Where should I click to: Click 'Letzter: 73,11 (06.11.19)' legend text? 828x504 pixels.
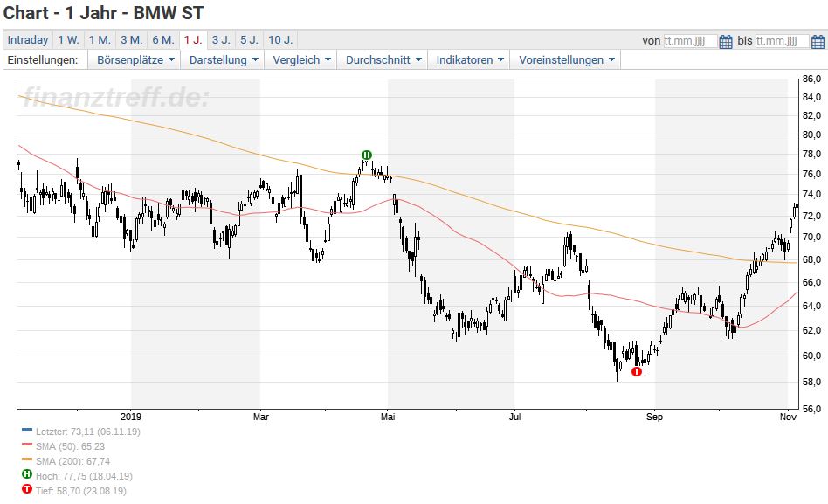tap(88, 432)
